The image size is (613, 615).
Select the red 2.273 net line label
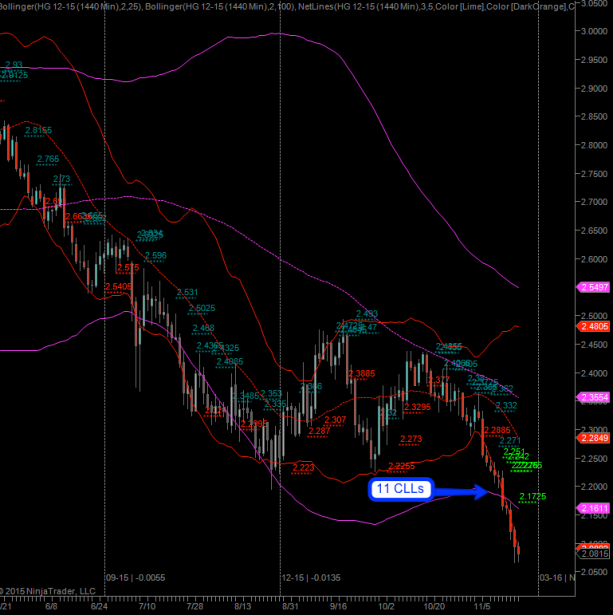pyautogui.click(x=410, y=439)
